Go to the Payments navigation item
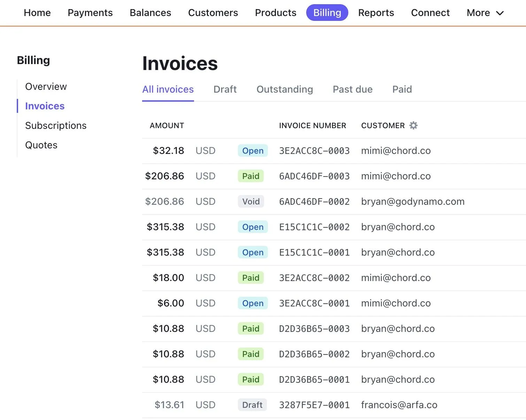This screenshot has width=526, height=420. tap(90, 13)
